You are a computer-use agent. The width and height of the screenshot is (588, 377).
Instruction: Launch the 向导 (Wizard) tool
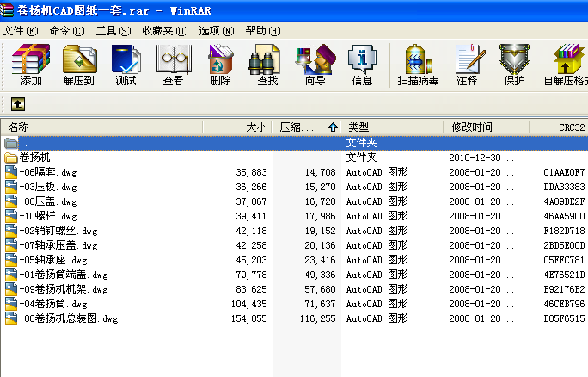(x=315, y=65)
